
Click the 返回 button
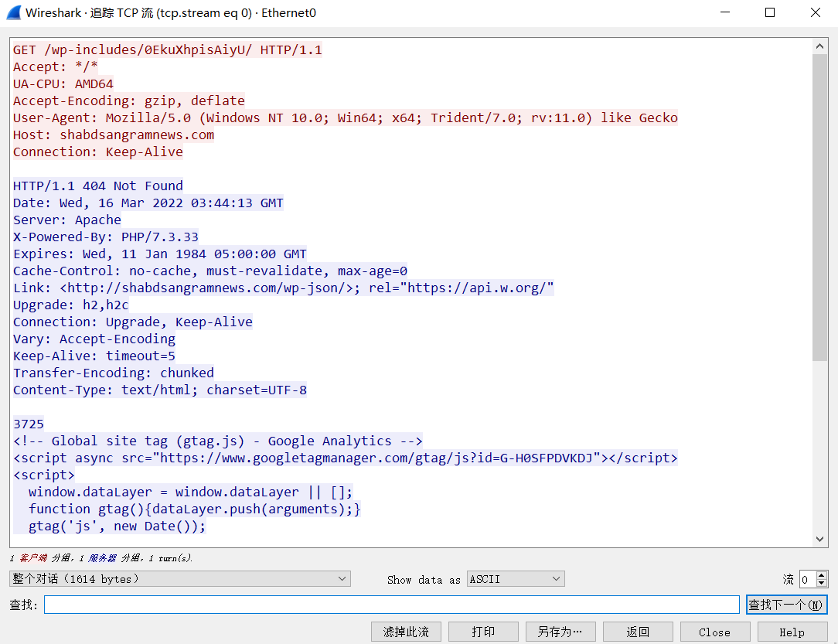pyautogui.click(x=638, y=632)
